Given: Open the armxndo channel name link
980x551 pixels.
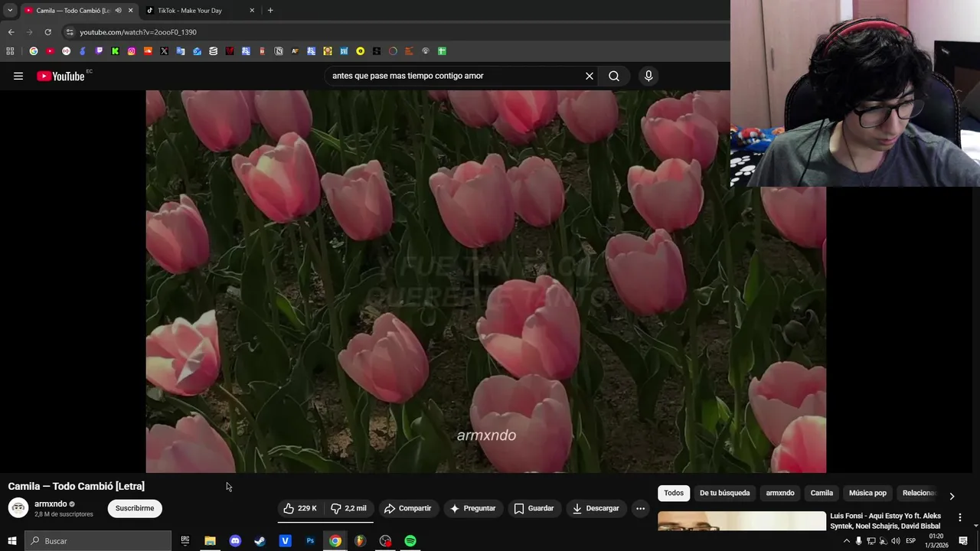Looking at the screenshot, I should [x=51, y=504].
